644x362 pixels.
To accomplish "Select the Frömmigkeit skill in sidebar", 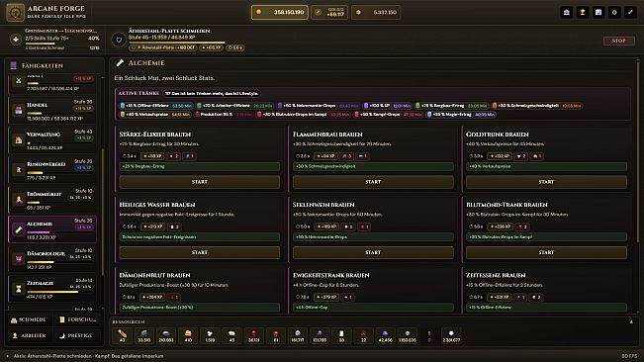I will point(52,200).
